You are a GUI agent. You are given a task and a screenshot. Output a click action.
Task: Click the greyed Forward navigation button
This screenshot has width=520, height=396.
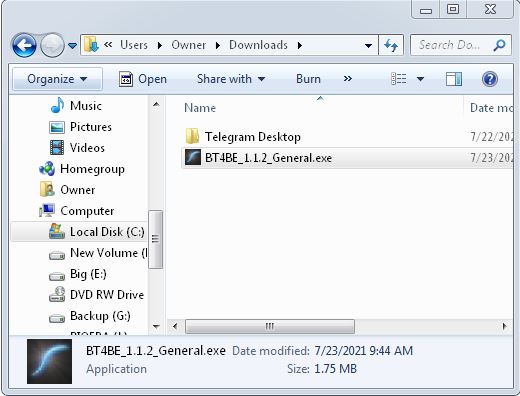52,45
